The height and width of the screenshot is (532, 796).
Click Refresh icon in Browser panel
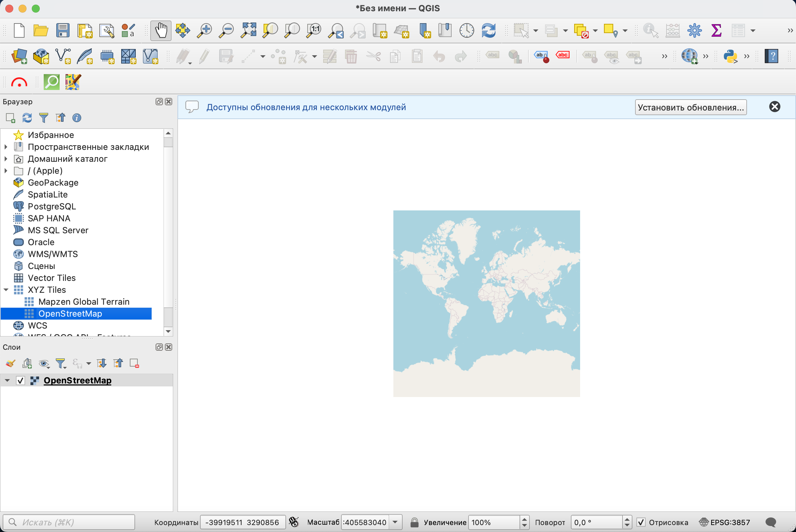click(27, 118)
